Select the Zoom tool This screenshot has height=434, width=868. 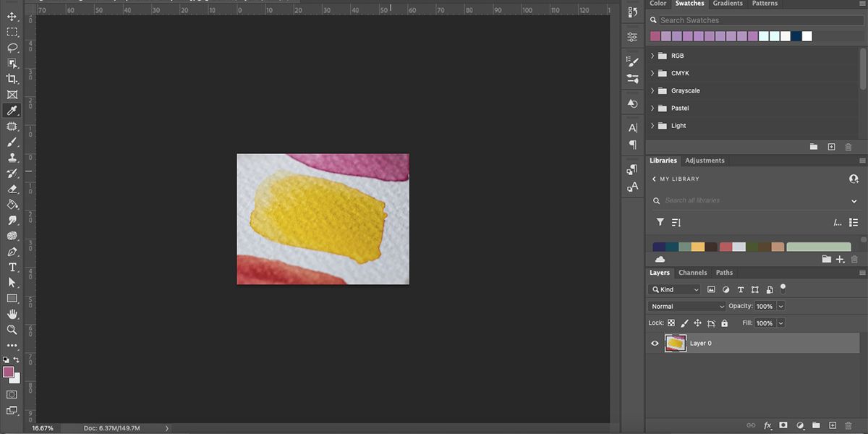click(x=12, y=330)
